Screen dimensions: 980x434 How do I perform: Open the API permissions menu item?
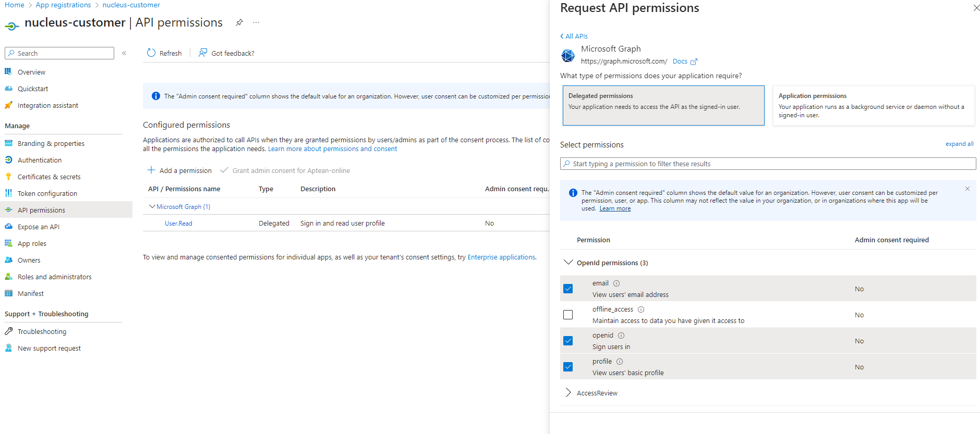point(66,210)
